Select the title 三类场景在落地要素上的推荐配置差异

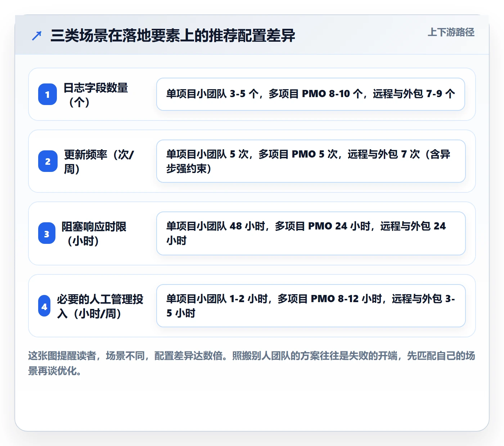[x=173, y=36]
